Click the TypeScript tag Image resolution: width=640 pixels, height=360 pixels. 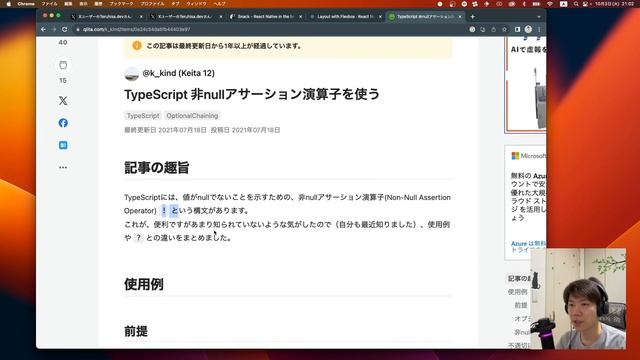(x=143, y=116)
